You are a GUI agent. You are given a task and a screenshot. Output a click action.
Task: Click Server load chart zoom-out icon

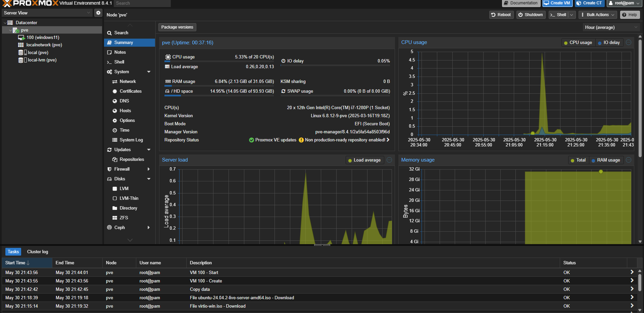point(389,160)
